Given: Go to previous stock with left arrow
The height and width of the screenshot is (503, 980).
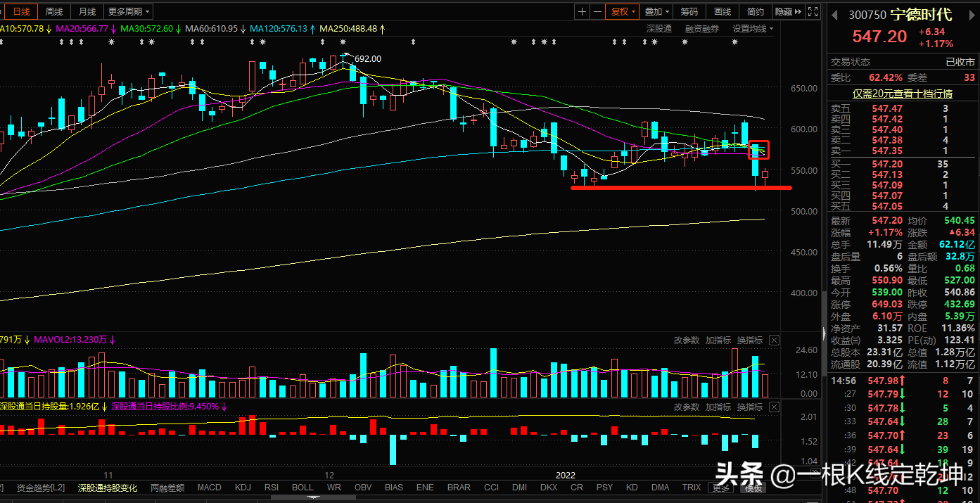Looking at the screenshot, I should (x=835, y=14).
